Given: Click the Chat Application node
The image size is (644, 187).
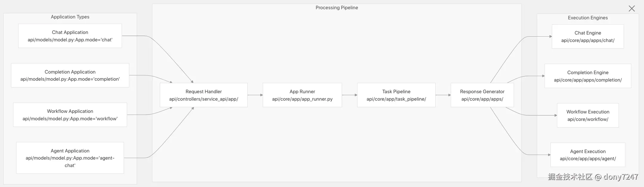Looking at the screenshot, I should [70, 36].
